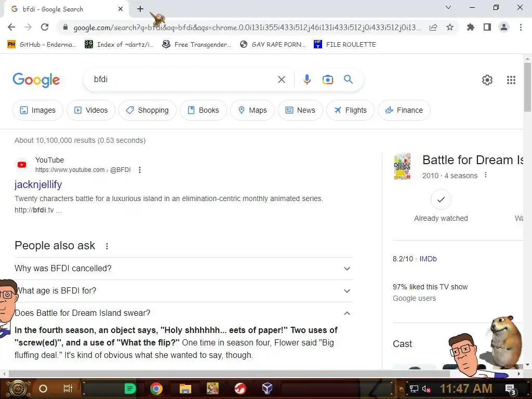The image size is (532, 399).
Task: Open People also ask options menu
Action: (107, 246)
